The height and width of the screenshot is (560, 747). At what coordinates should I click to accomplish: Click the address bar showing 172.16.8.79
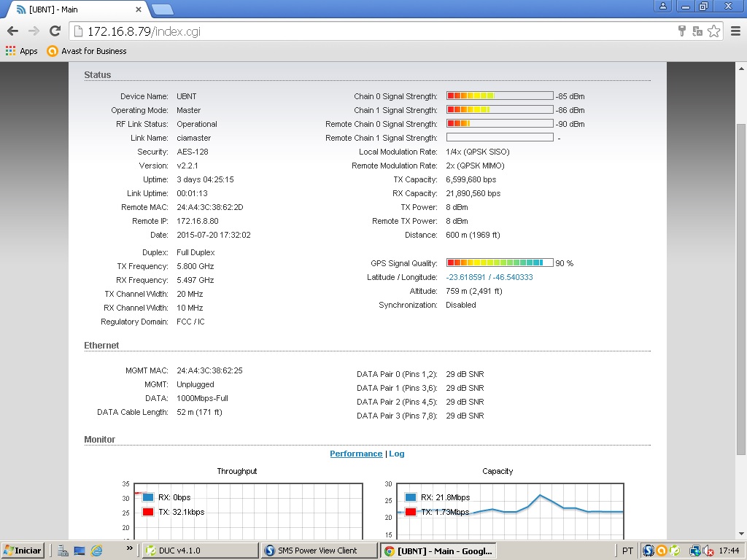[365, 31]
